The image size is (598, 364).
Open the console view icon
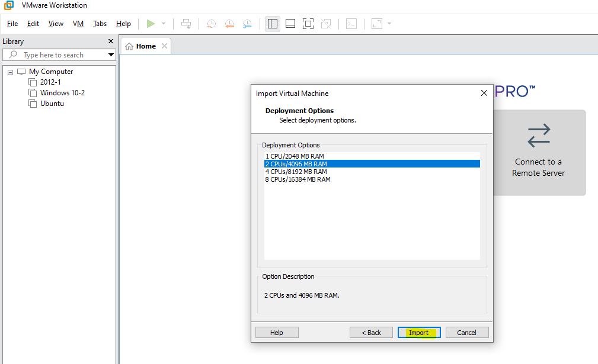click(351, 24)
